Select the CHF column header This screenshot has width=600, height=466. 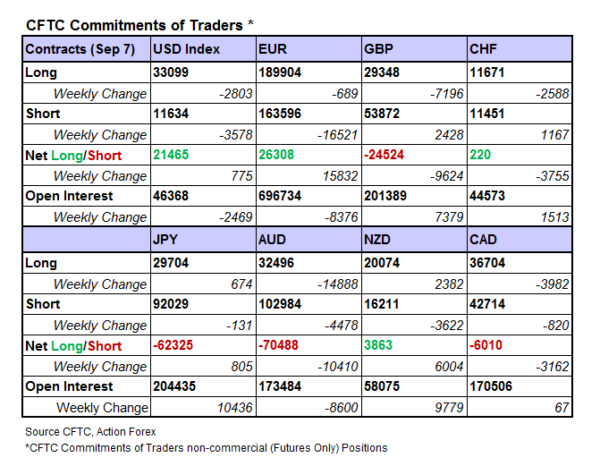tap(482, 49)
